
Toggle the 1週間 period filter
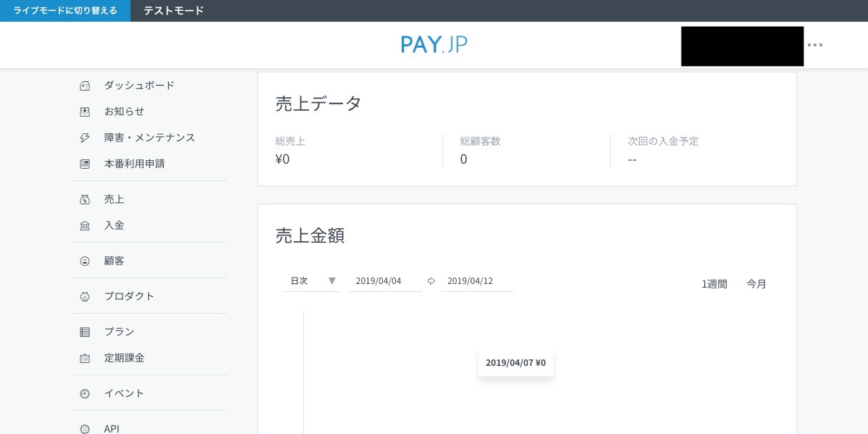tap(714, 283)
